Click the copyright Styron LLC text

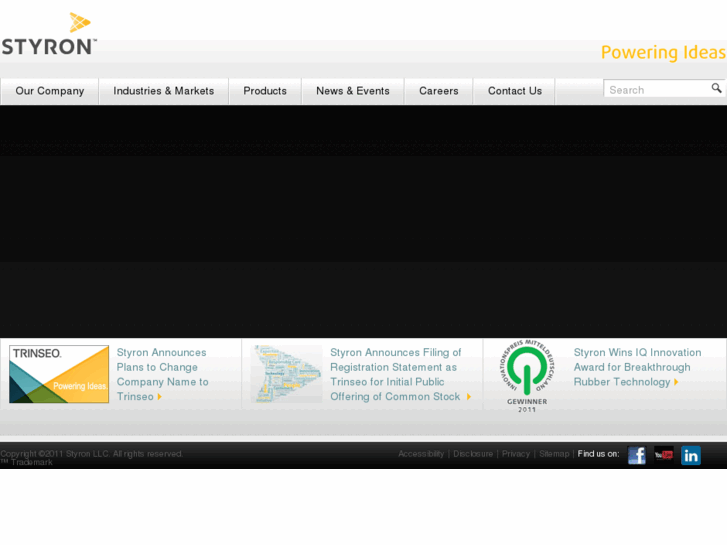[91, 454]
